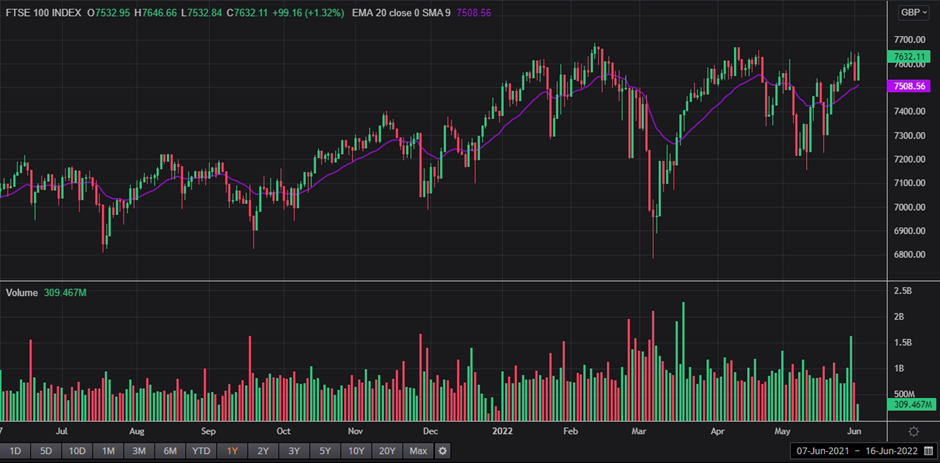Click the FTSE 100 INDEX title

pos(43,13)
